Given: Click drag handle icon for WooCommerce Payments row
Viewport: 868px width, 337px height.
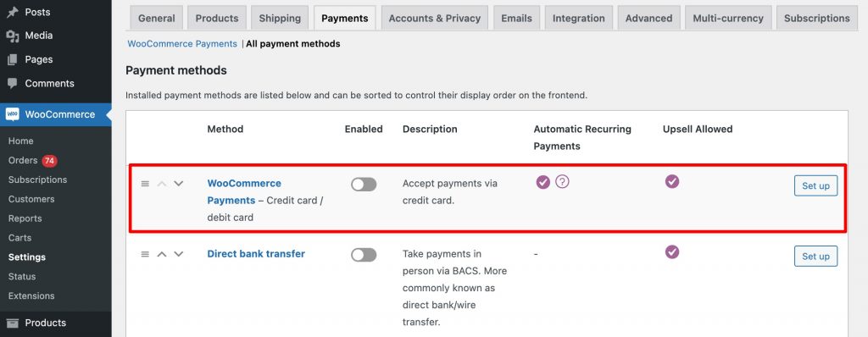Looking at the screenshot, I should point(145,184).
